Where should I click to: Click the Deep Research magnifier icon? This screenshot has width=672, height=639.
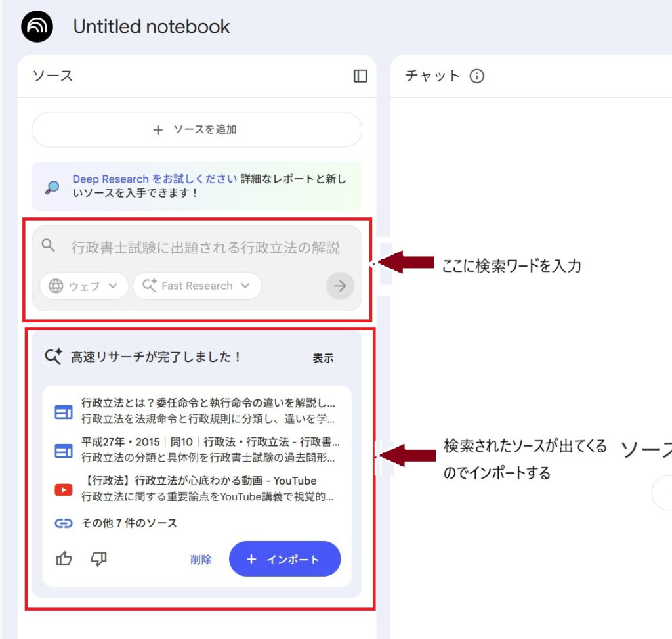coord(52,187)
